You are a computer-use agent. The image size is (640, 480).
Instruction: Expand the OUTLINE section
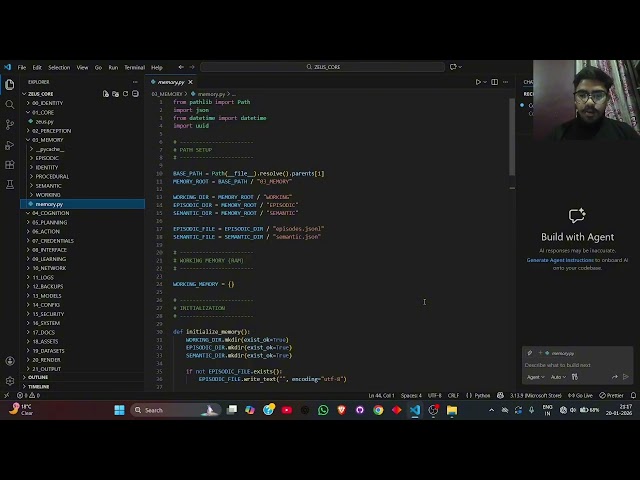[38, 377]
